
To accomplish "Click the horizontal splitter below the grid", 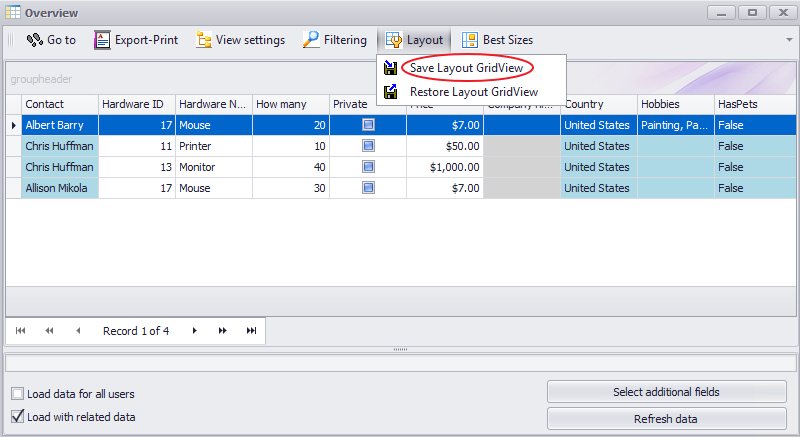I will (400, 349).
